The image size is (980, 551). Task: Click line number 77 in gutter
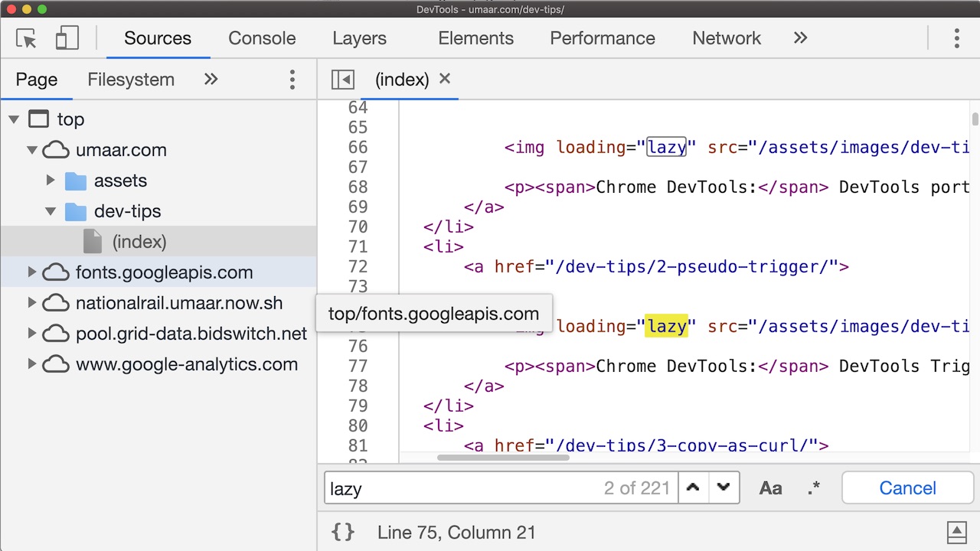point(358,366)
